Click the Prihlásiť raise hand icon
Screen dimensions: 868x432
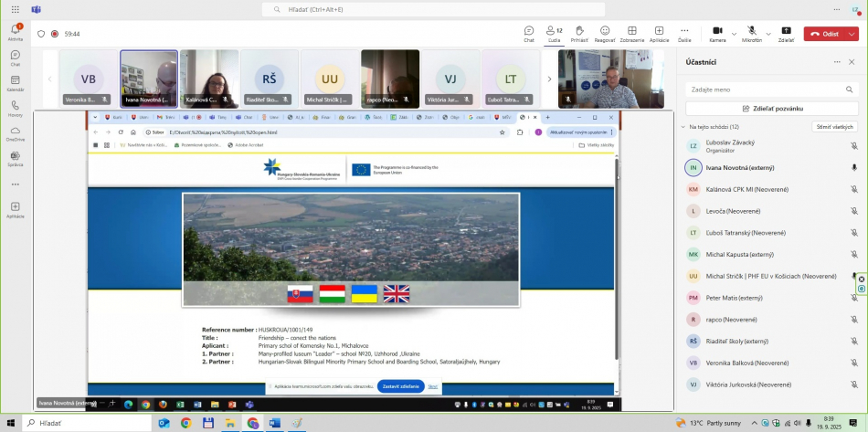(579, 34)
